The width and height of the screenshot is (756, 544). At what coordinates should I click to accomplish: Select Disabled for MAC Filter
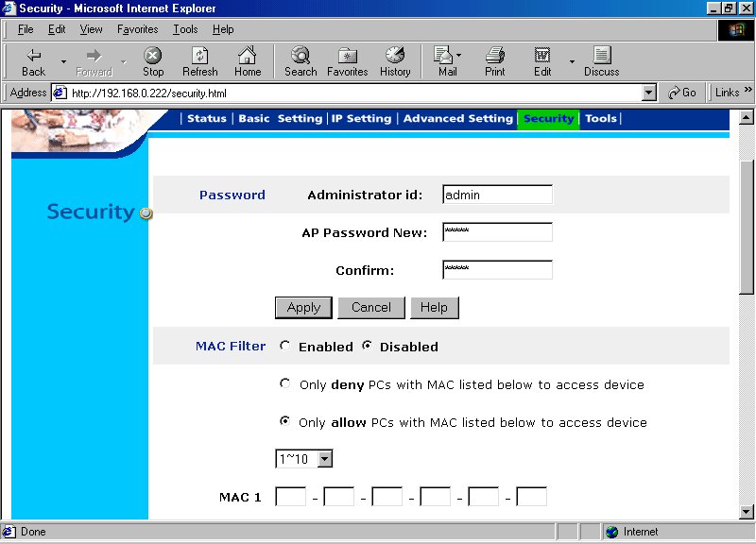tap(368, 347)
